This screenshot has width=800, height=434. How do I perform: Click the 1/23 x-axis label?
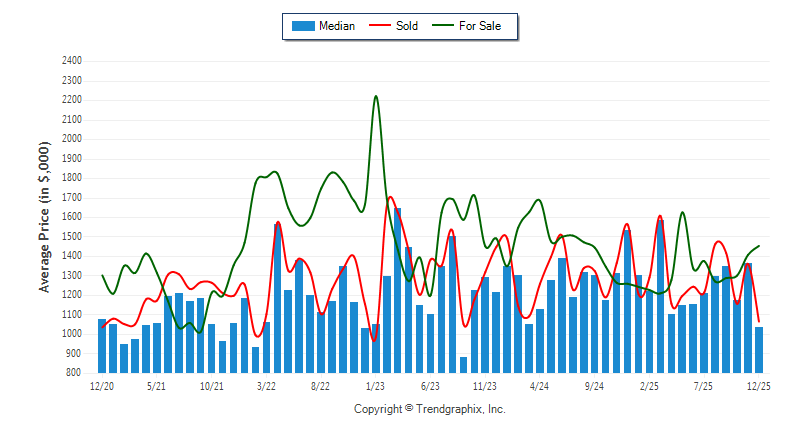point(376,385)
